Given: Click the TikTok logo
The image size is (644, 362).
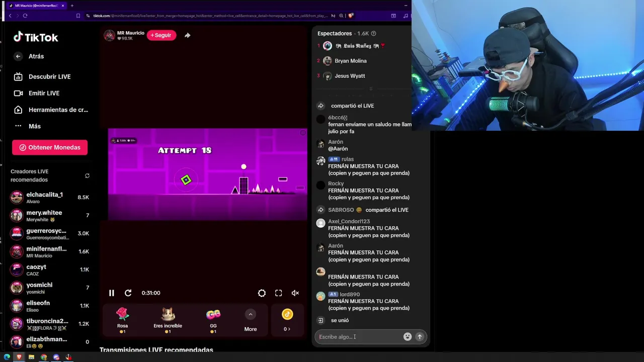Looking at the screenshot, I should click(36, 37).
